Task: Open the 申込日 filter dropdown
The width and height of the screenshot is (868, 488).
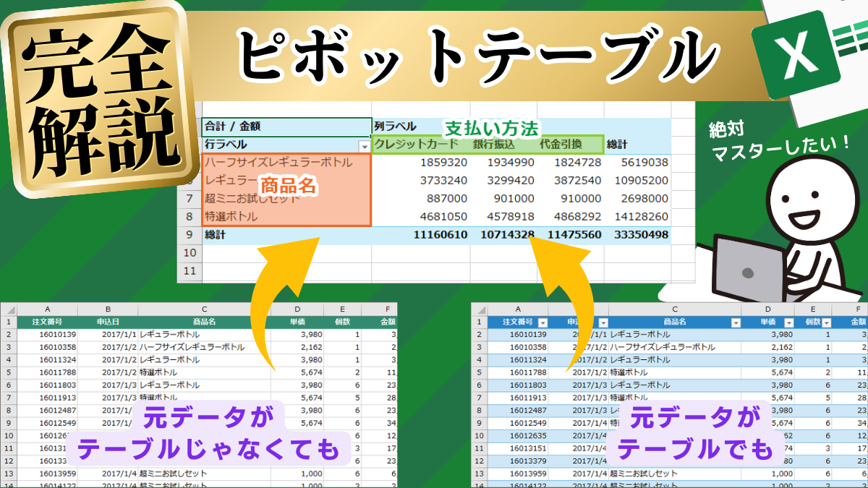Action: [603, 321]
